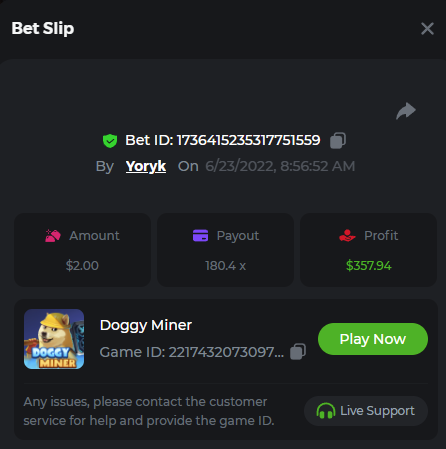Click the pink Amount icon
This screenshot has width=446, height=449.
pyautogui.click(x=53, y=236)
